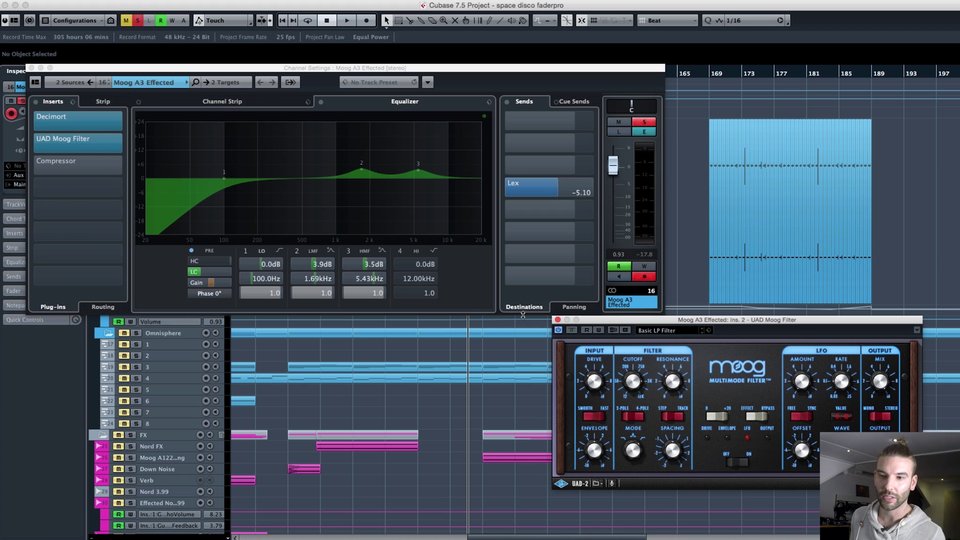The height and width of the screenshot is (540, 960).
Task: Select the Down Noise track
Action: pos(157,469)
